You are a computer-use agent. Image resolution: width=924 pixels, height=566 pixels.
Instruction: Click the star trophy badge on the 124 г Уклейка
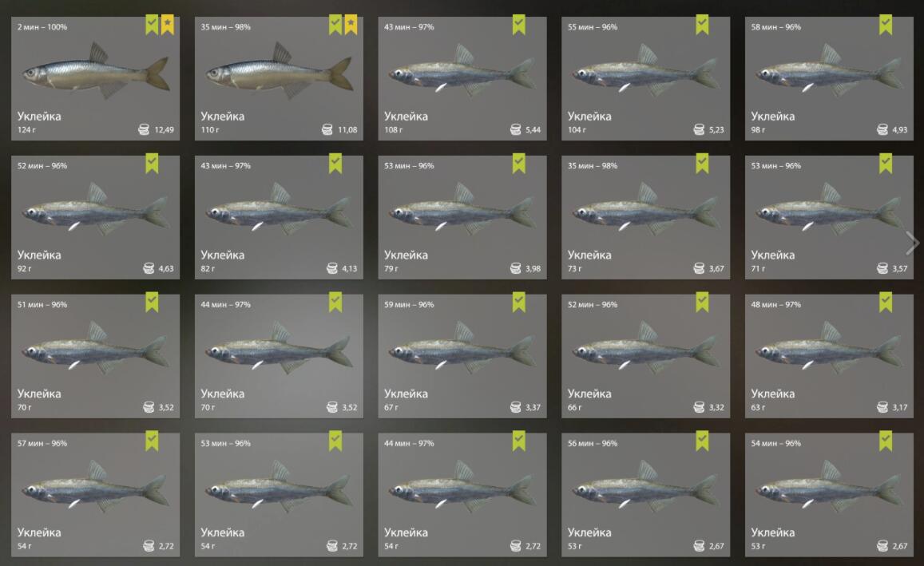click(x=168, y=26)
